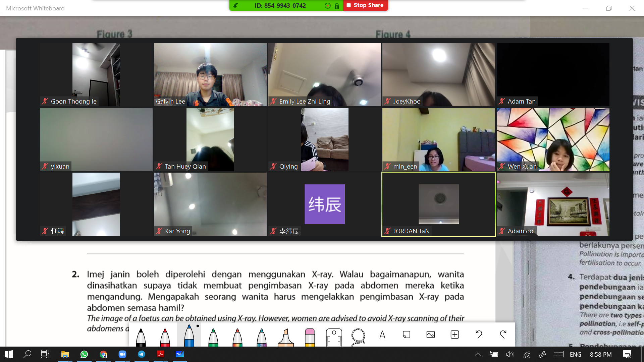This screenshot has width=644, height=362.
Task: Show hidden system tray icons
Action: (478, 354)
